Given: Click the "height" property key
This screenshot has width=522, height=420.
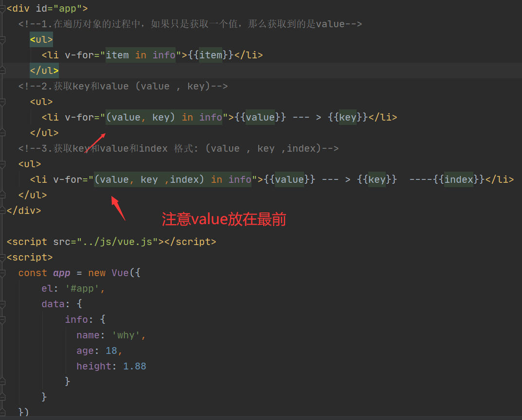Looking at the screenshot, I should [x=94, y=366].
